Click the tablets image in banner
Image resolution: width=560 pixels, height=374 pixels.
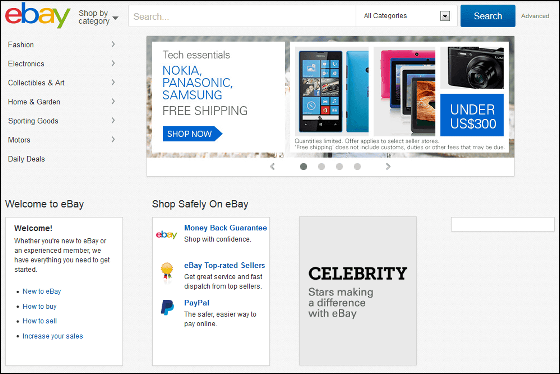point(405,91)
